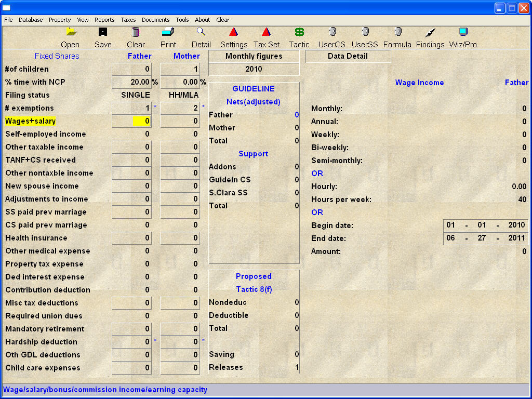This screenshot has width=532, height=399.
Task: Open the Settings panel
Action: tap(233, 37)
